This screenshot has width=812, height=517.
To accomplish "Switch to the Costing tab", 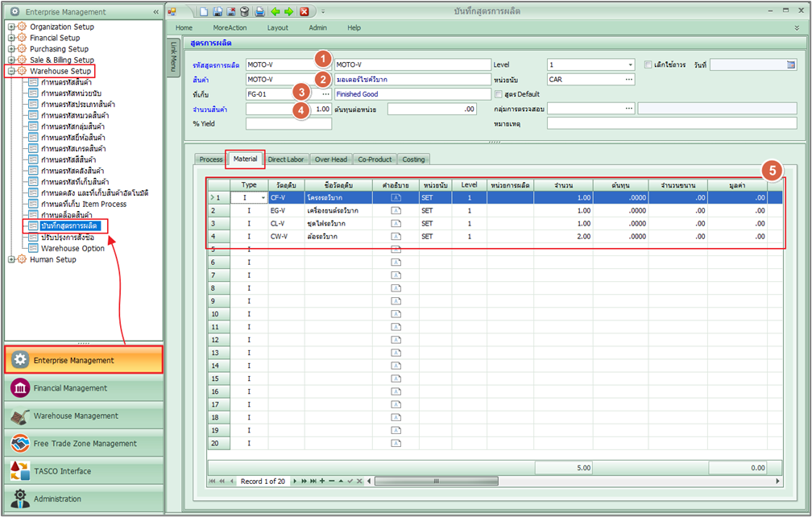I will point(413,159).
